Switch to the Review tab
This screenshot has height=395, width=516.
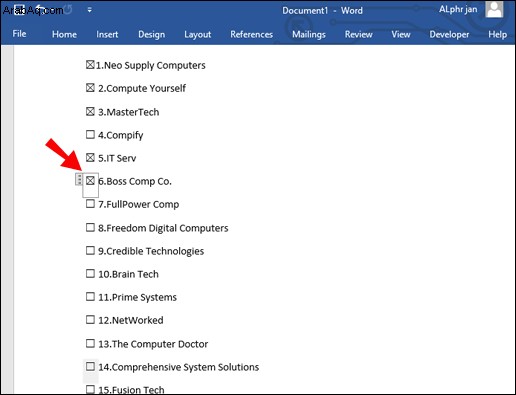[x=359, y=34]
